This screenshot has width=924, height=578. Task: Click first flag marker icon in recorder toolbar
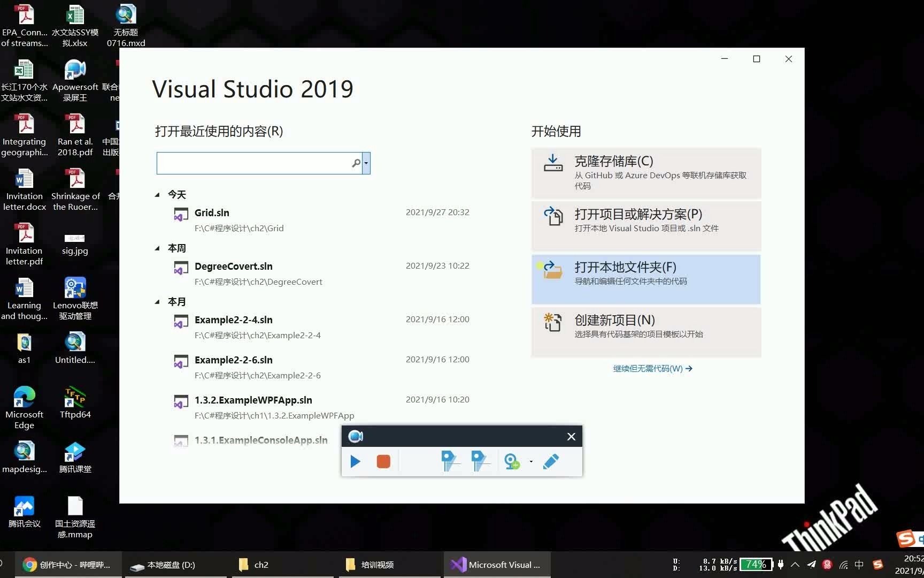click(449, 461)
